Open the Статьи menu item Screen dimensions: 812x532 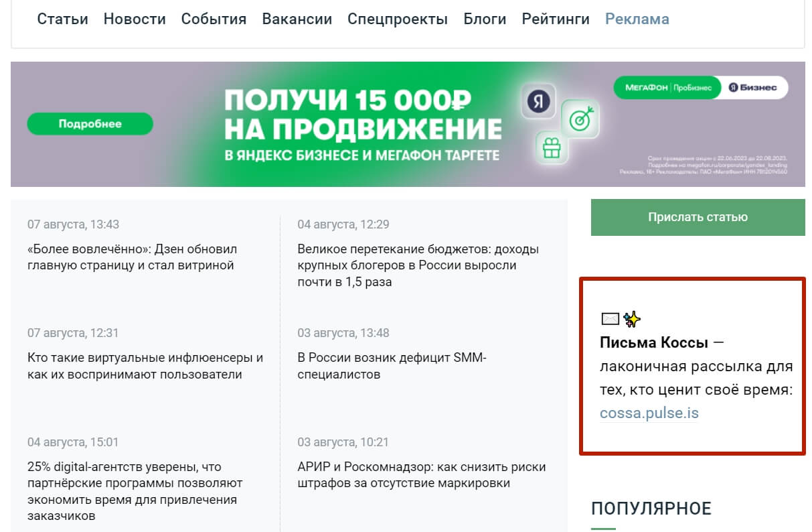pyautogui.click(x=62, y=19)
